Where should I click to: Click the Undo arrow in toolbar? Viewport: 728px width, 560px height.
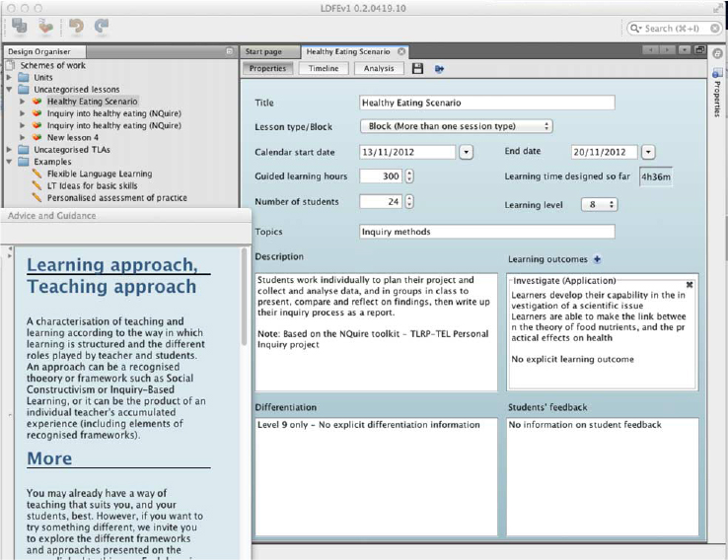(76, 27)
